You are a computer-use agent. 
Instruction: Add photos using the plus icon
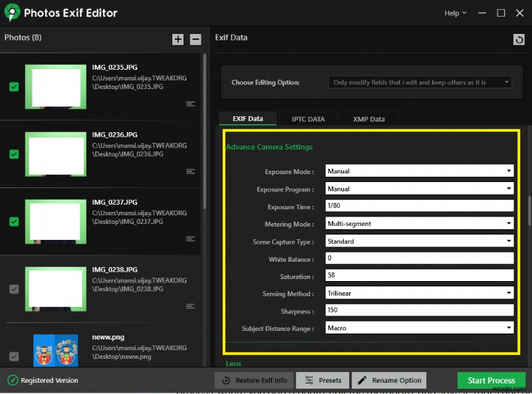[x=178, y=39]
